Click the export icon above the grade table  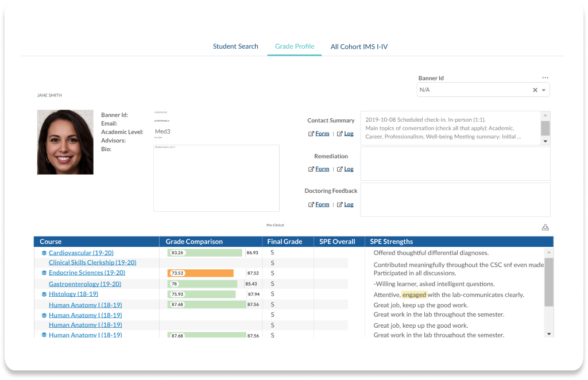click(x=545, y=227)
